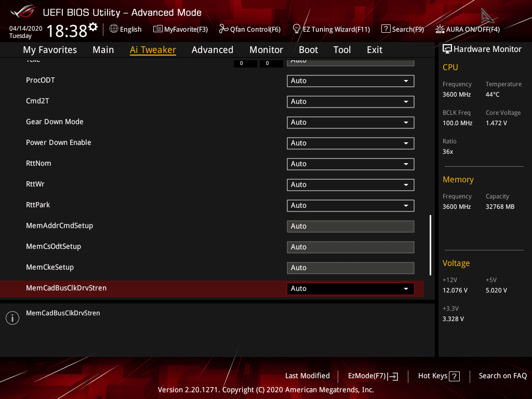Click the settings list scrollbar
The width and height of the screenshot is (532, 399).
[x=430, y=245]
